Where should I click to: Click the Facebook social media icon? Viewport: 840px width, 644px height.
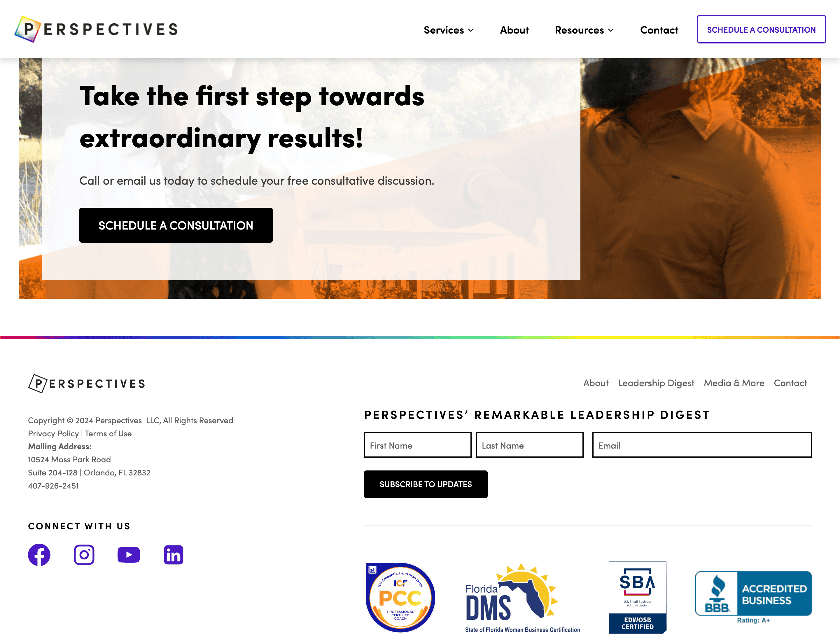pyautogui.click(x=38, y=555)
